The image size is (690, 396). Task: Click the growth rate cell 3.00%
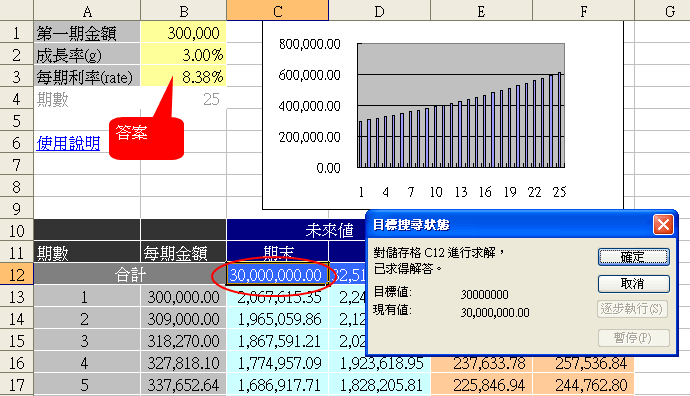coord(184,55)
